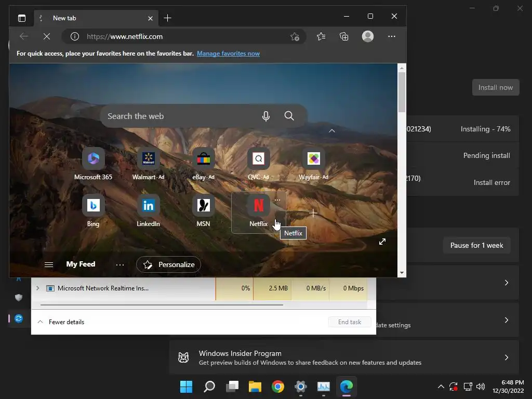Open the My Feed hamburger menu
Image resolution: width=532 pixels, height=399 pixels.
point(49,264)
